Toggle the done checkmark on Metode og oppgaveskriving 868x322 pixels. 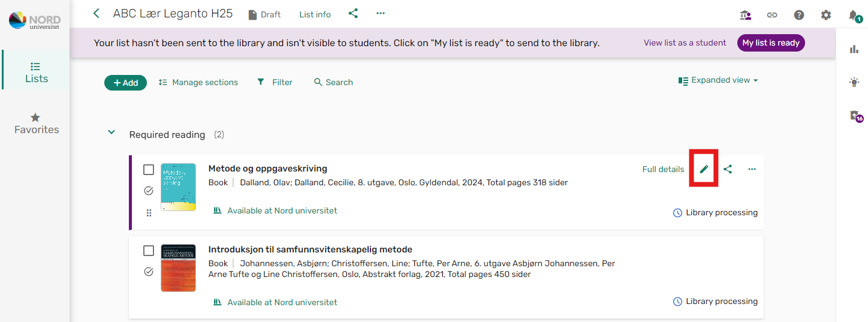[149, 191]
